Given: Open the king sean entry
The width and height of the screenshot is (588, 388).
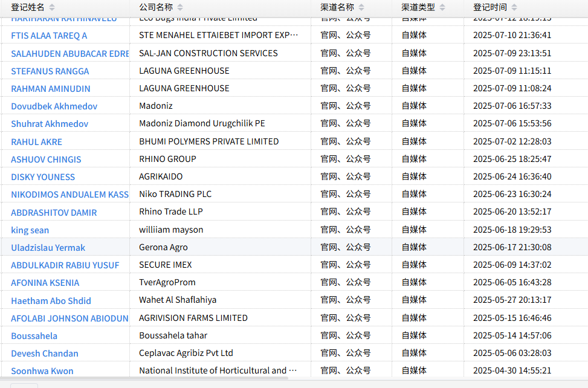Looking at the screenshot, I should click(30, 230).
